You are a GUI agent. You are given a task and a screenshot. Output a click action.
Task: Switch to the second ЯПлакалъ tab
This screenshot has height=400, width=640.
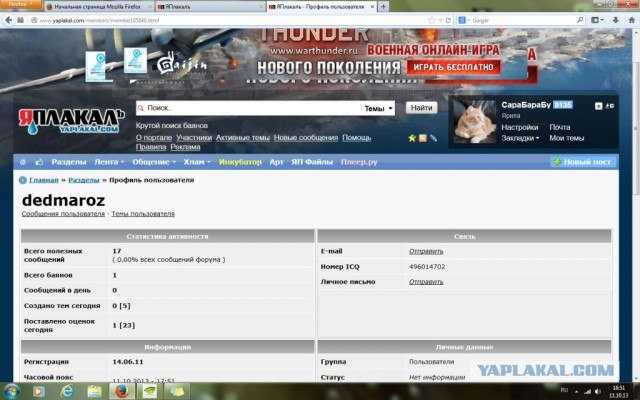click(x=210, y=7)
